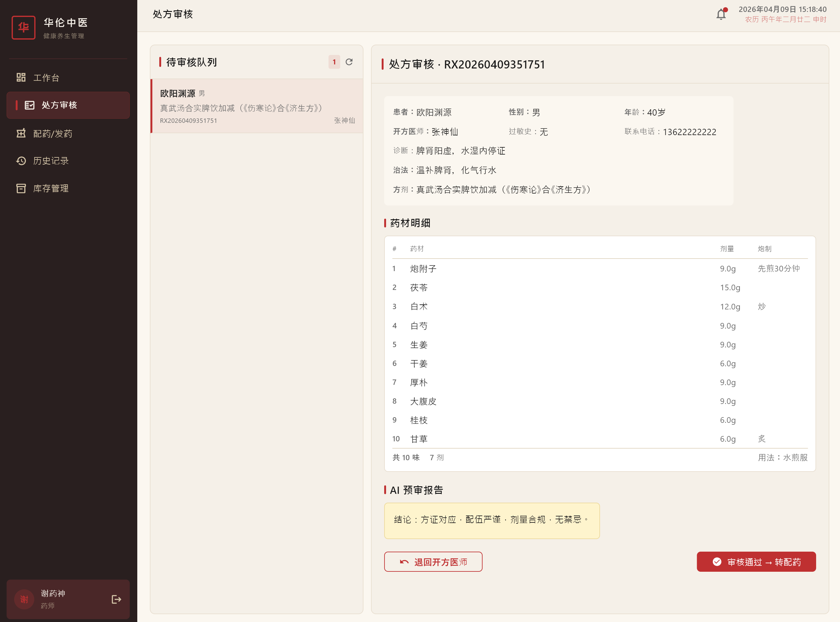Open the 工作台 sidebar icon
This screenshot has width=840, height=622.
21,78
